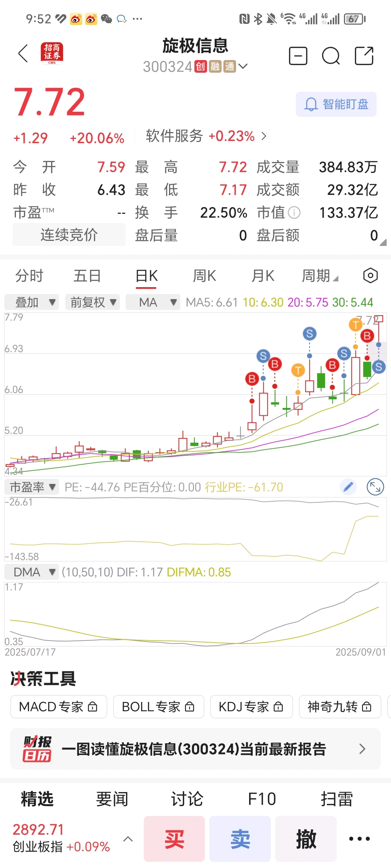Open the 要闻 news tab
The image size is (391, 868).
[x=112, y=799]
